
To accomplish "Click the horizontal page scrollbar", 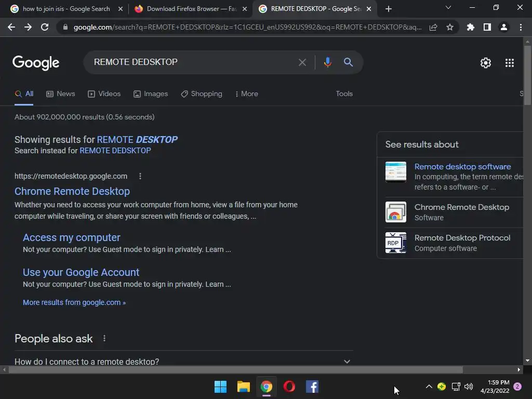I will [x=235, y=369].
